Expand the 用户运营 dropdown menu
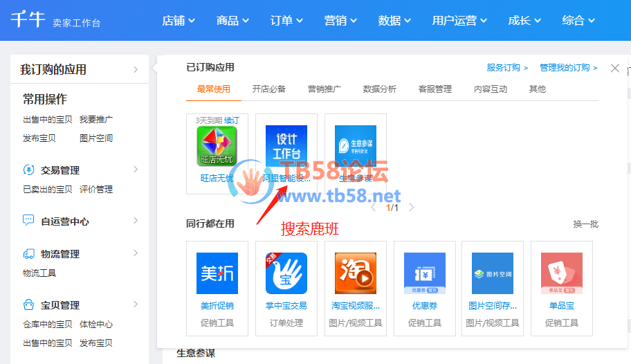 point(459,21)
